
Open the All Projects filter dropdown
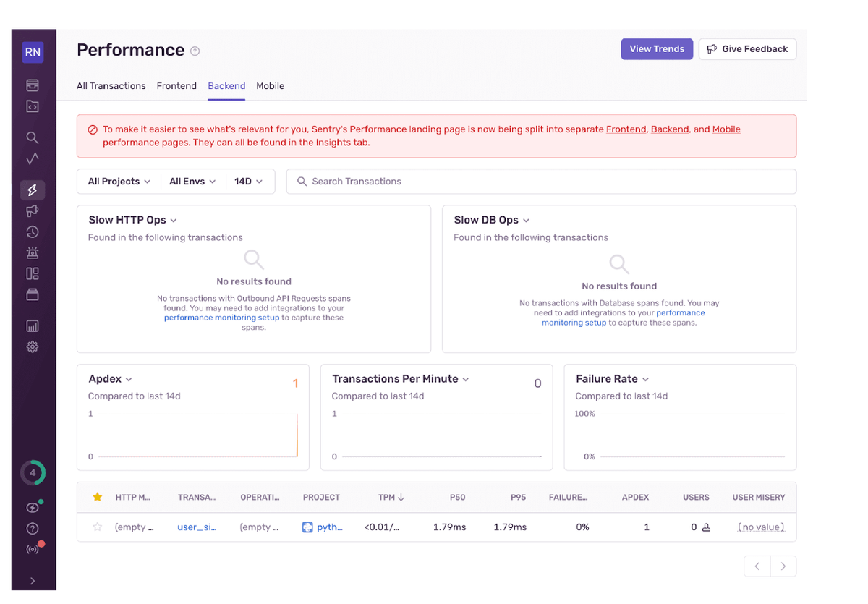click(x=119, y=182)
